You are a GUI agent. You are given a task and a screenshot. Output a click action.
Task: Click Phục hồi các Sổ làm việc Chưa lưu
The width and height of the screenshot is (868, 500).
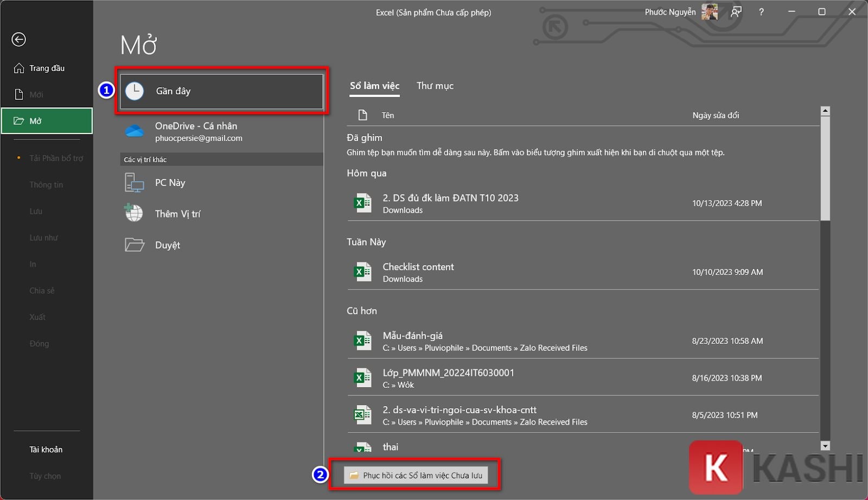click(416, 476)
